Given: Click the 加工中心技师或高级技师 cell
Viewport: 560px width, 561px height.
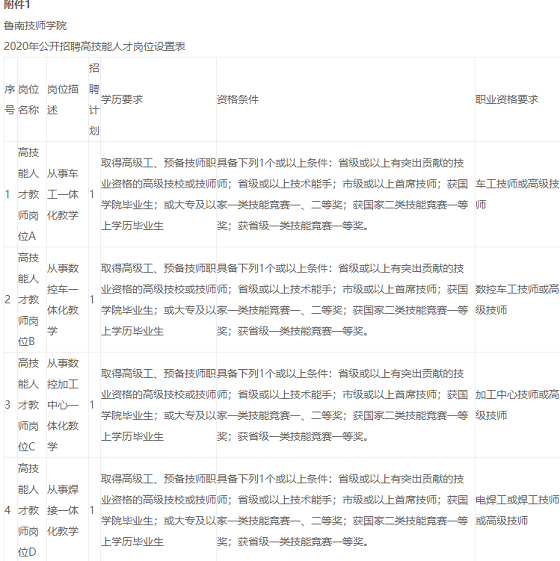Looking at the screenshot, I should point(517,405).
